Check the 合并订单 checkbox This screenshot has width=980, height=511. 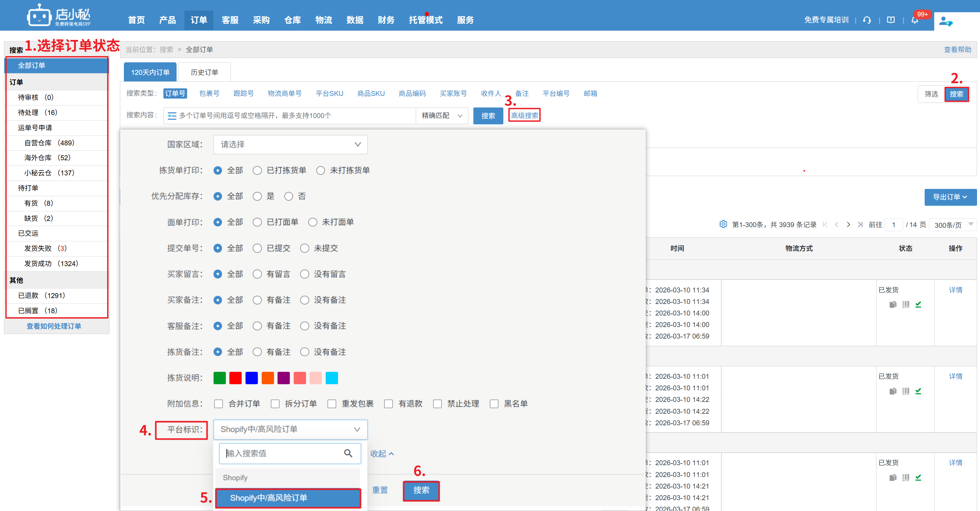218,404
